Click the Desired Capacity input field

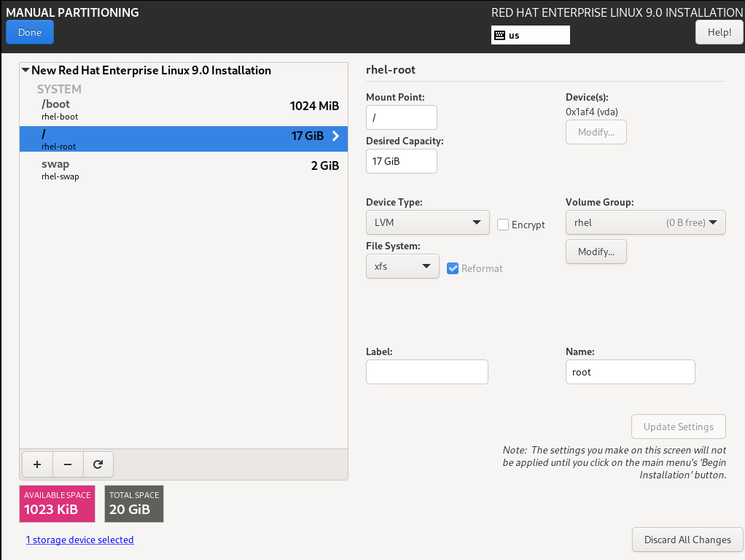[401, 161]
